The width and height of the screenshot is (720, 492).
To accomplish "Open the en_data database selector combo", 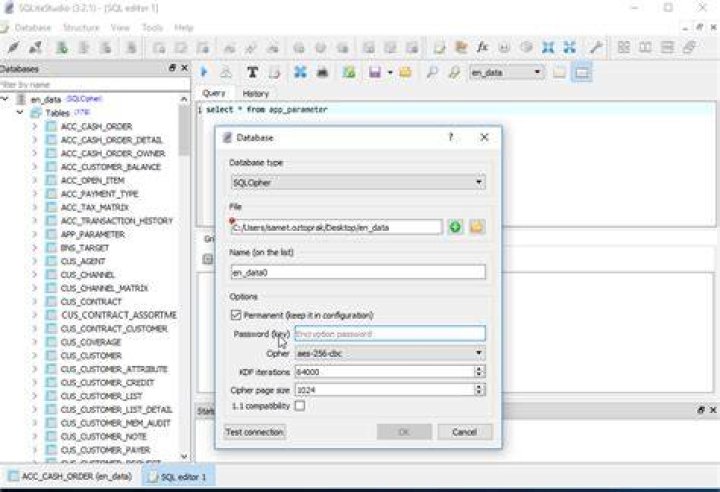I will point(506,73).
